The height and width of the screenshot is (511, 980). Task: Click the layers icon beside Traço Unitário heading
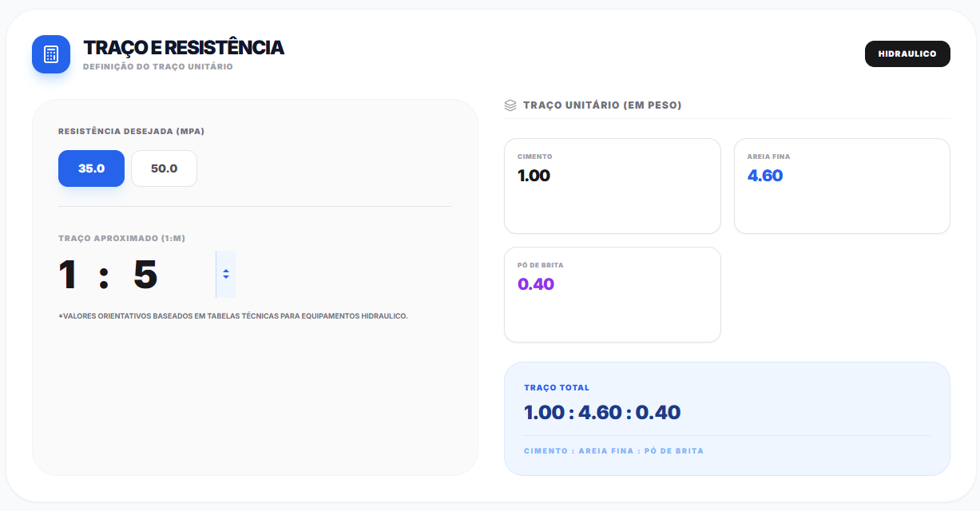510,104
